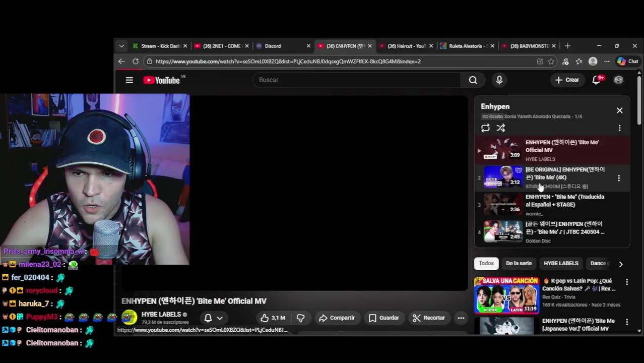Click the browser address bar URL
This screenshot has height=363, width=644.
[288, 62]
